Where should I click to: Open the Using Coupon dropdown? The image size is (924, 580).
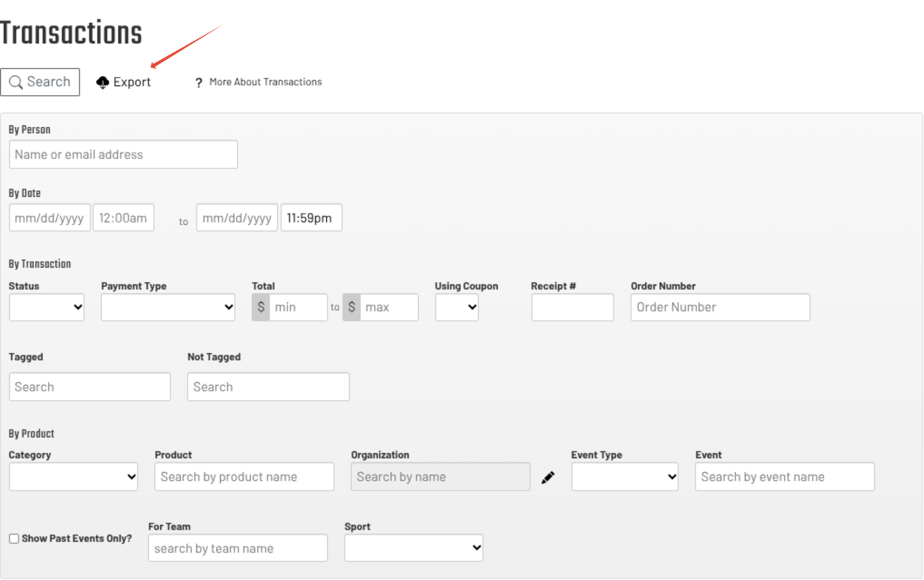coord(456,307)
